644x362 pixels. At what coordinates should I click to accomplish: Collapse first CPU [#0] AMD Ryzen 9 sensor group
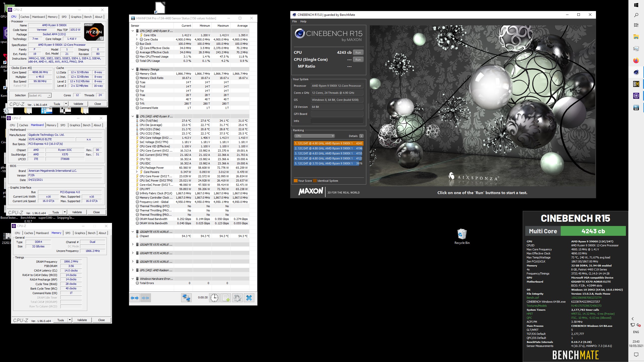[x=133, y=31]
